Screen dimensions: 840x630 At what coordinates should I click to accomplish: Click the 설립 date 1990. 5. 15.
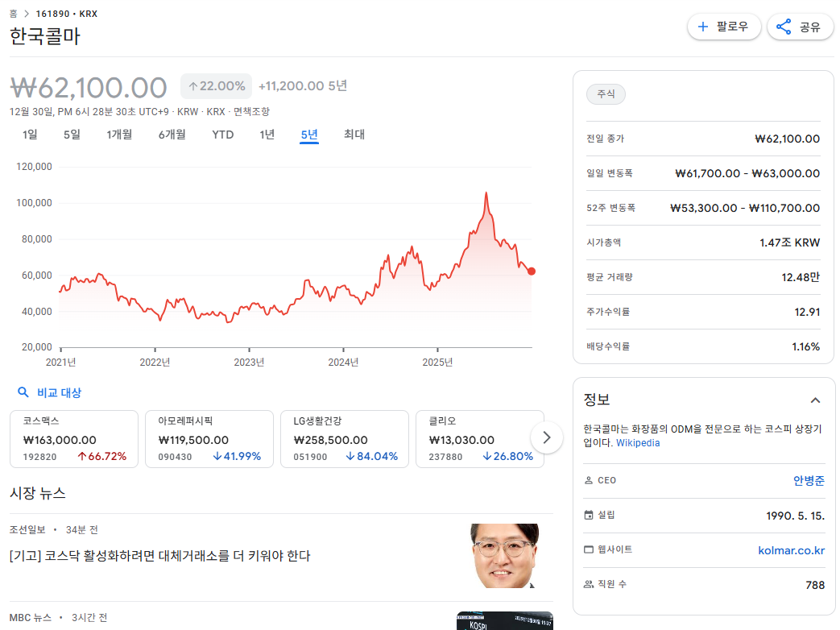click(795, 516)
